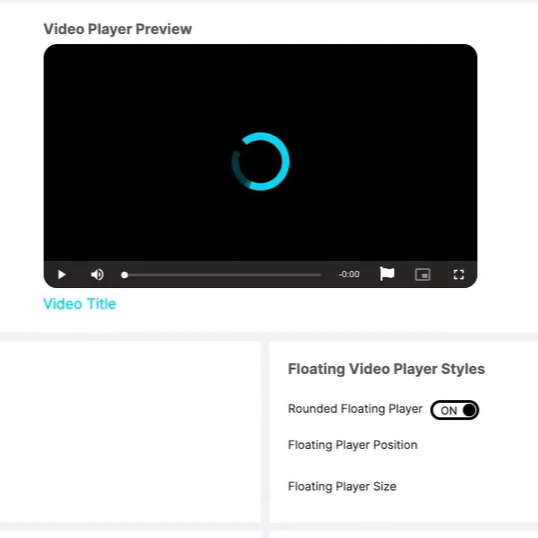Image resolution: width=538 pixels, height=538 pixels.
Task: Select the Floating Player Size setting
Action: click(x=342, y=487)
